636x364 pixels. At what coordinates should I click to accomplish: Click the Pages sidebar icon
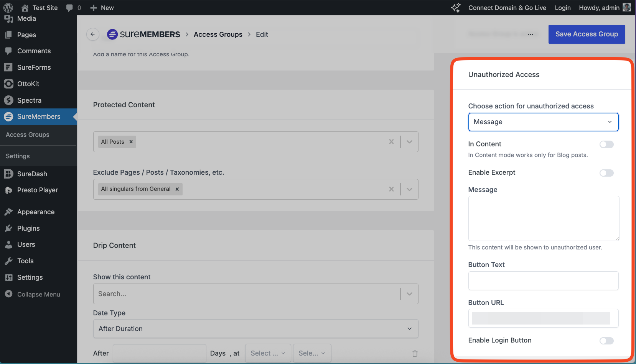pyautogui.click(x=8, y=35)
